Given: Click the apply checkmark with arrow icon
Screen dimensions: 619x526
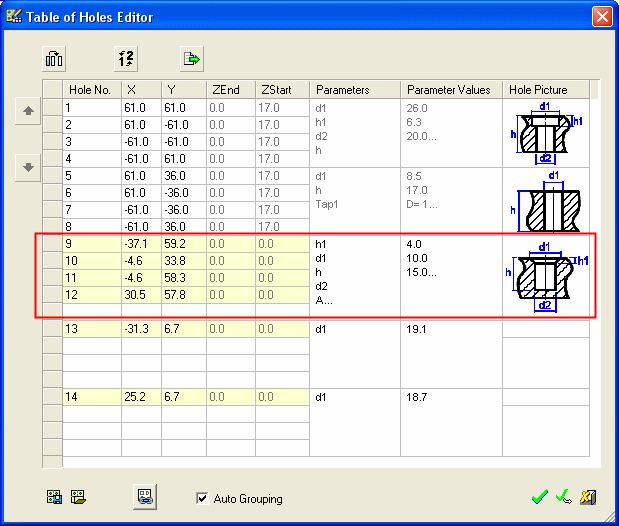Looking at the screenshot, I should click(564, 496).
